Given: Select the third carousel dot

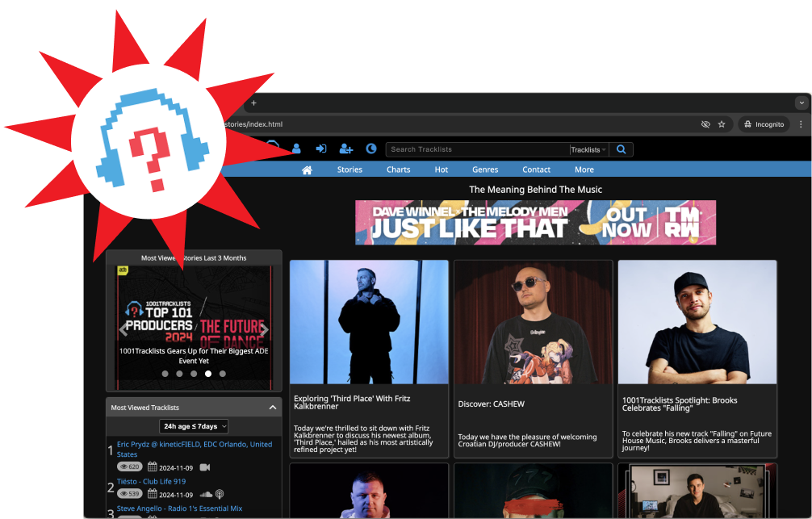Looking at the screenshot, I should (194, 374).
